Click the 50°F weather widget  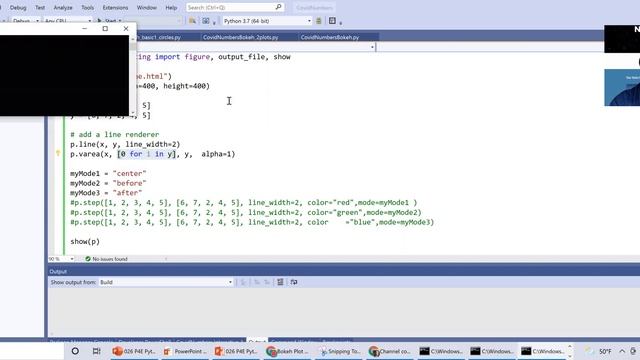click(x=598, y=351)
